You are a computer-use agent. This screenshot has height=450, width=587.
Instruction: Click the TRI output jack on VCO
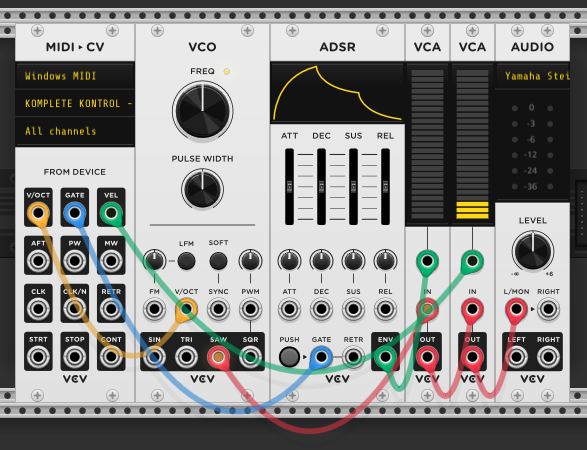click(186, 357)
